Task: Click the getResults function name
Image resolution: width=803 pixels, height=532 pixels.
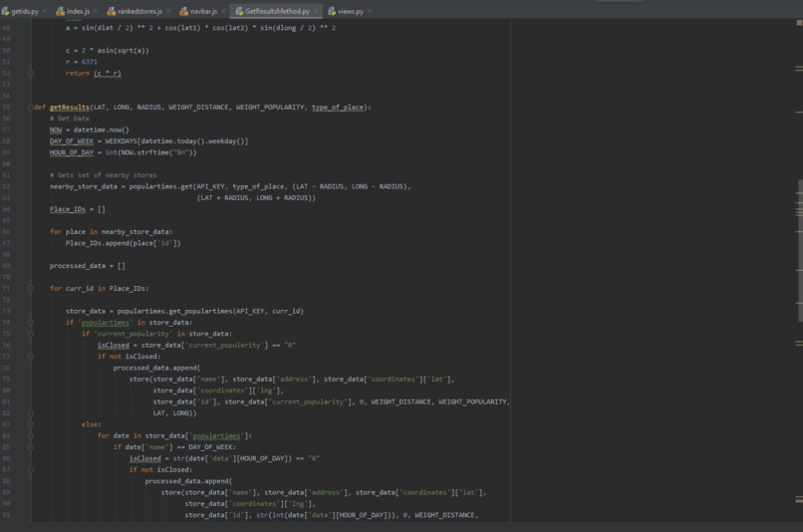Action: tap(69, 107)
